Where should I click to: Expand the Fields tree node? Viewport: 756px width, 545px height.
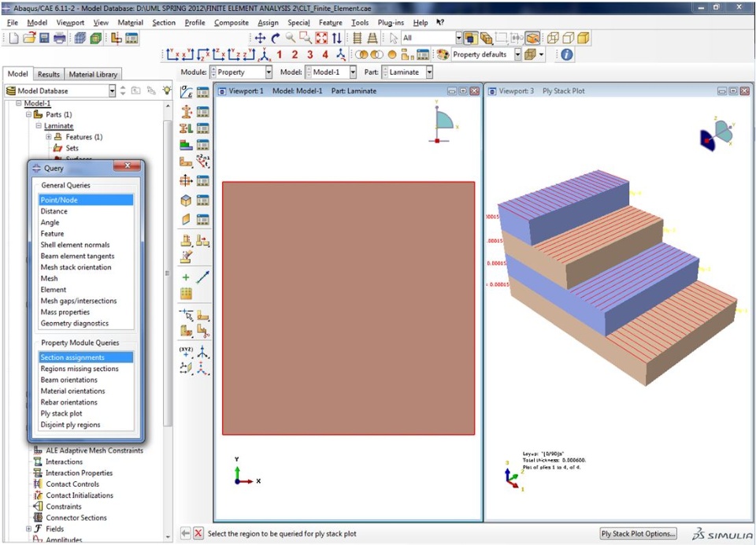(x=28, y=529)
